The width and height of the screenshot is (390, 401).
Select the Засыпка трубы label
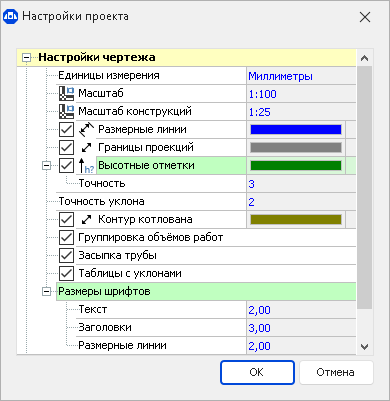117,256
